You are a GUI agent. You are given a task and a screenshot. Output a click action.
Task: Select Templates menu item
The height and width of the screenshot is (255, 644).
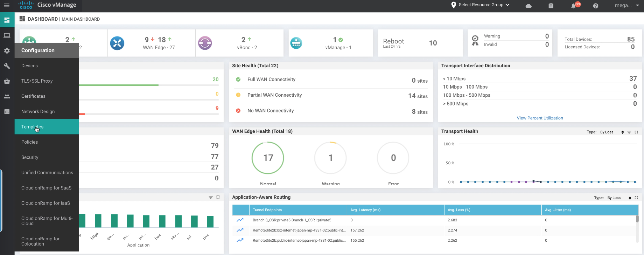click(x=47, y=127)
